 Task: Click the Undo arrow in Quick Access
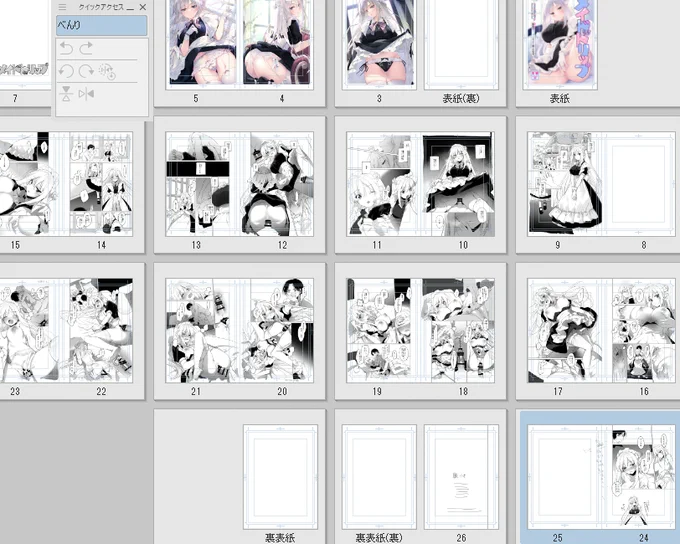point(66,48)
